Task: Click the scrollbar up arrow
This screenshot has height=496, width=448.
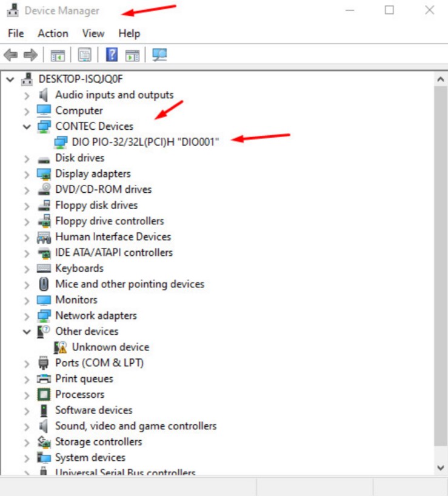Action: [441, 79]
